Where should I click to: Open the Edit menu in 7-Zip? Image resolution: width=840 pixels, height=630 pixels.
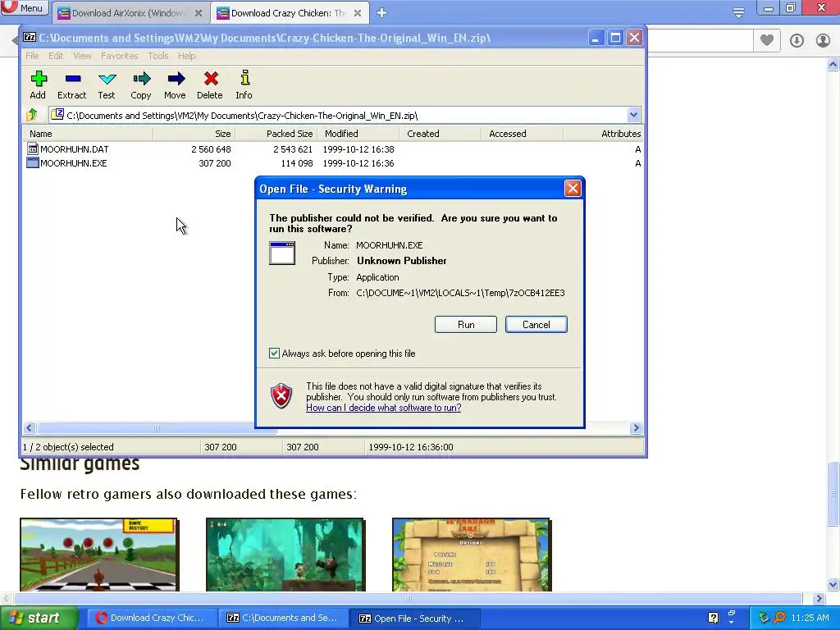coord(56,56)
